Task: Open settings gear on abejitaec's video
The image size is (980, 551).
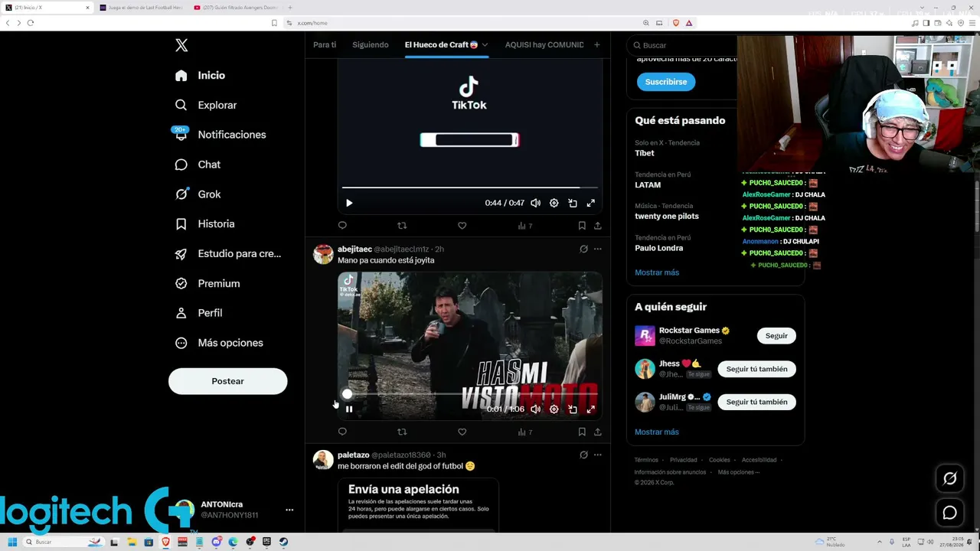Action: pos(554,409)
